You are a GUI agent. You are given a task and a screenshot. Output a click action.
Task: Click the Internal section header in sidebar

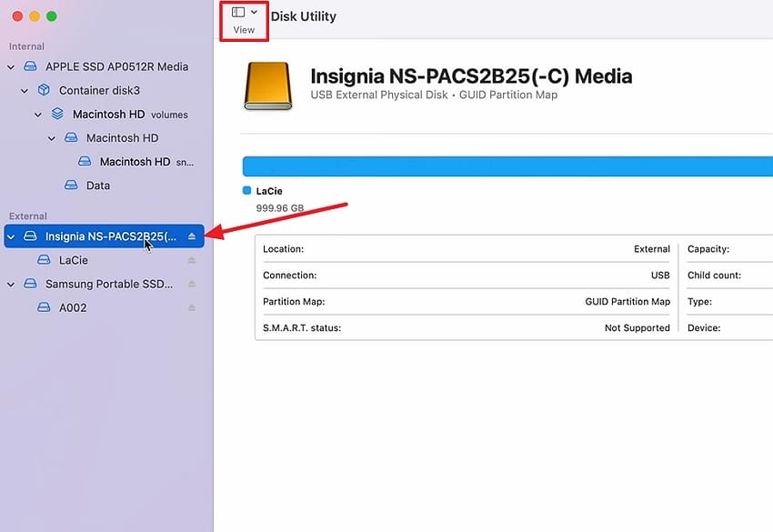click(26, 46)
